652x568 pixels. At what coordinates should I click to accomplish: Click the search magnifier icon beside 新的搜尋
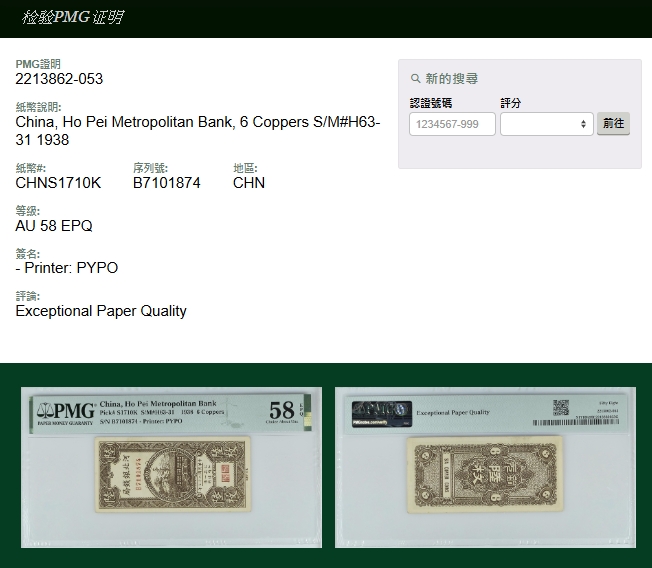point(415,78)
